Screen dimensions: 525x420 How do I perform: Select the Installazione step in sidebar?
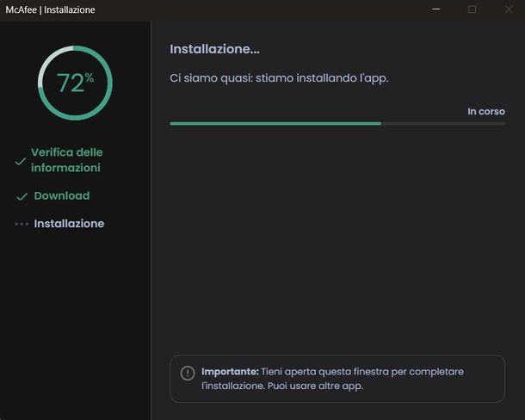[69, 224]
